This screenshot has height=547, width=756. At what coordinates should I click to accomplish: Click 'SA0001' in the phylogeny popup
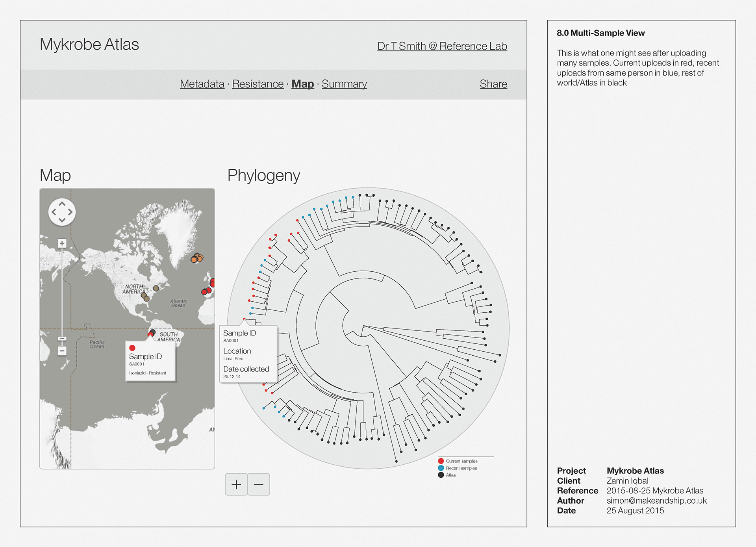[231, 341]
